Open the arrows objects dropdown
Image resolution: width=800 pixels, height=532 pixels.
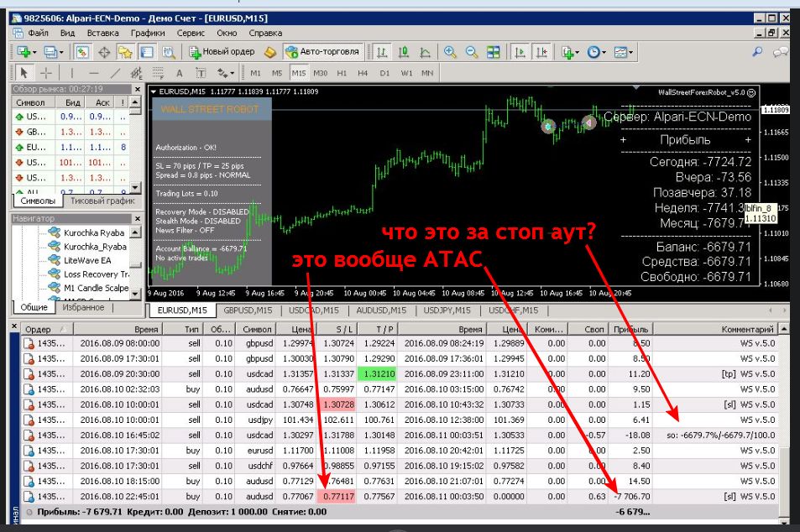point(225,73)
